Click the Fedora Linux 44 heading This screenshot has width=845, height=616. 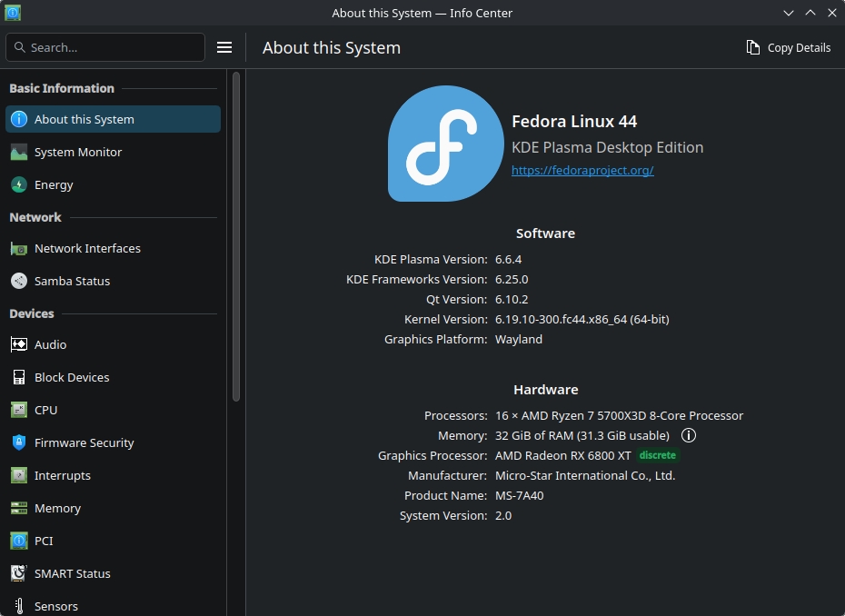[x=574, y=121]
